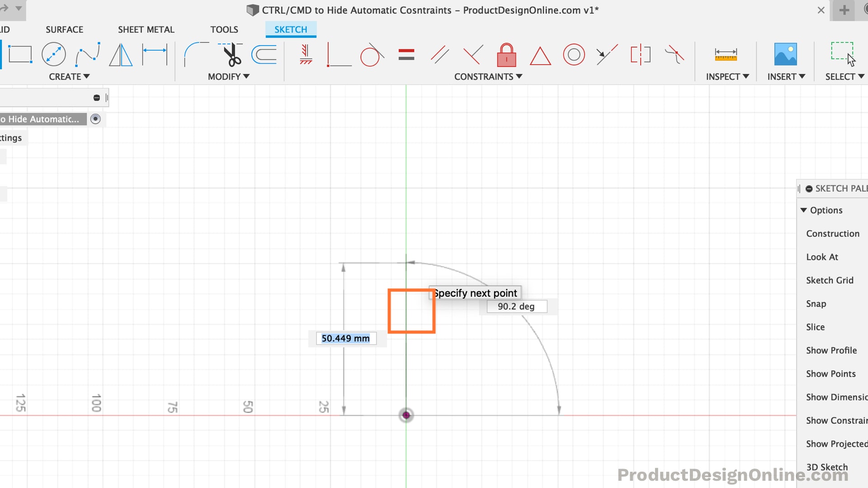Switch to the SHEET METAL tab
Viewport: 868px width, 488px height.
146,29
